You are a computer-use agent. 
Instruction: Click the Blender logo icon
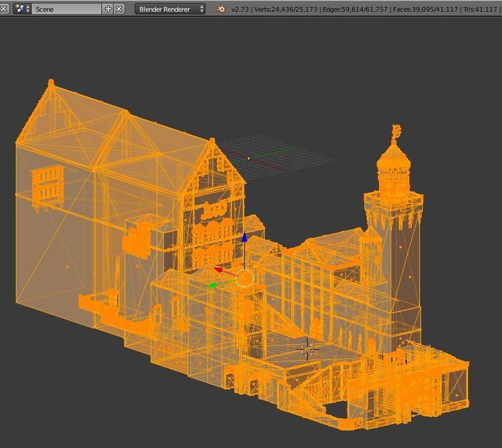coord(221,9)
